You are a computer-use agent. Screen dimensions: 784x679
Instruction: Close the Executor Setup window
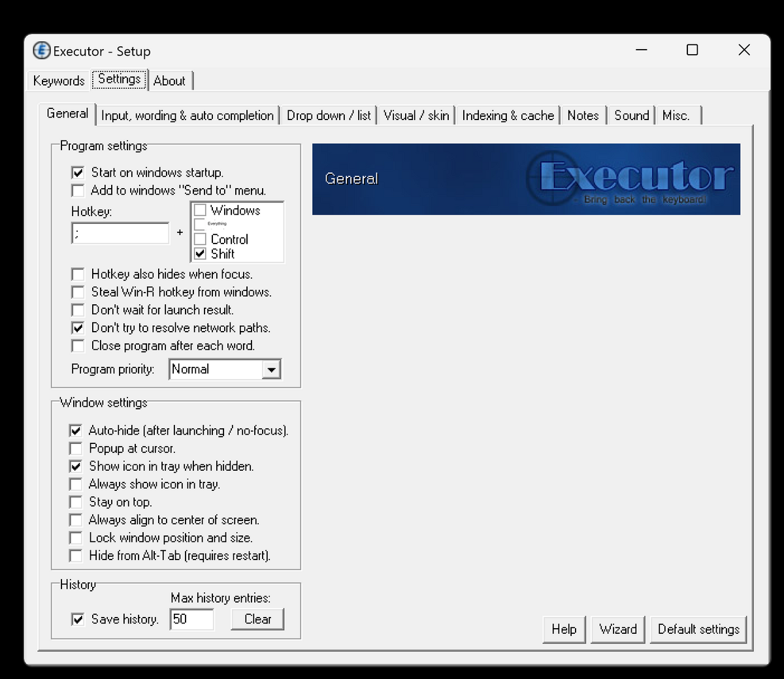tap(744, 50)
